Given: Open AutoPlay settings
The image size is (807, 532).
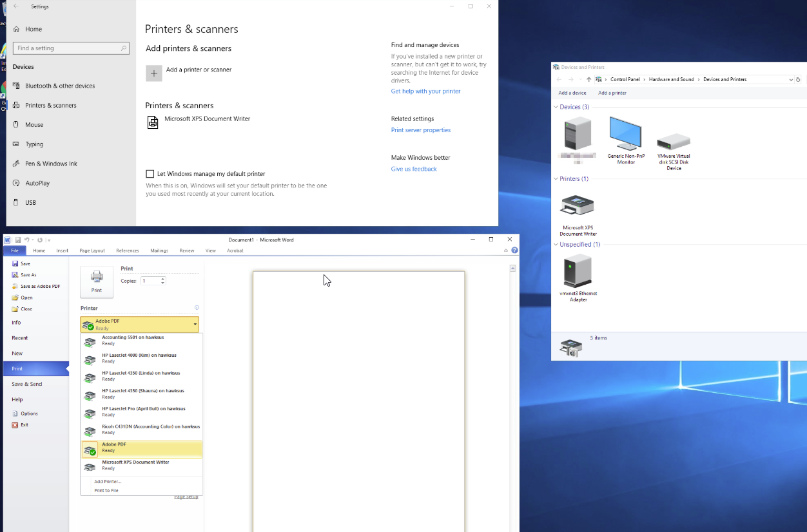Looking at the screenshot, I should click(37, 183).
